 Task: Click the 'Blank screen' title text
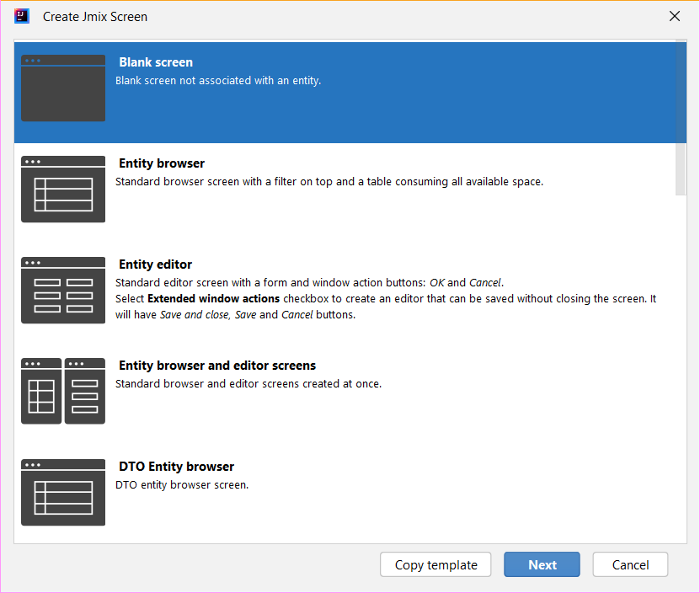coord(156,62)
